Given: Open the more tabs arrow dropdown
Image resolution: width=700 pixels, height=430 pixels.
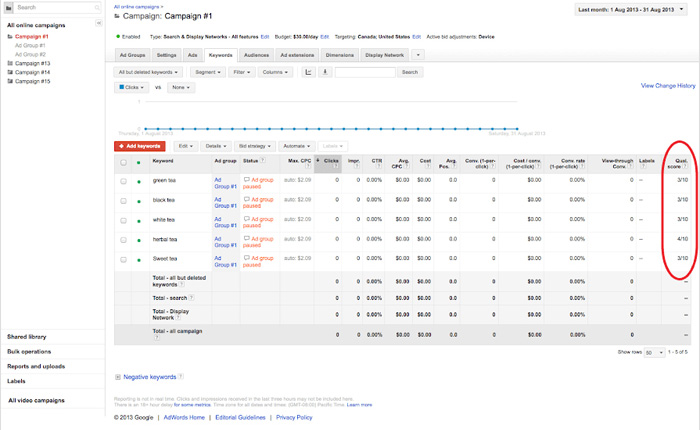Looking at the screenshot, I should (418, 55).
